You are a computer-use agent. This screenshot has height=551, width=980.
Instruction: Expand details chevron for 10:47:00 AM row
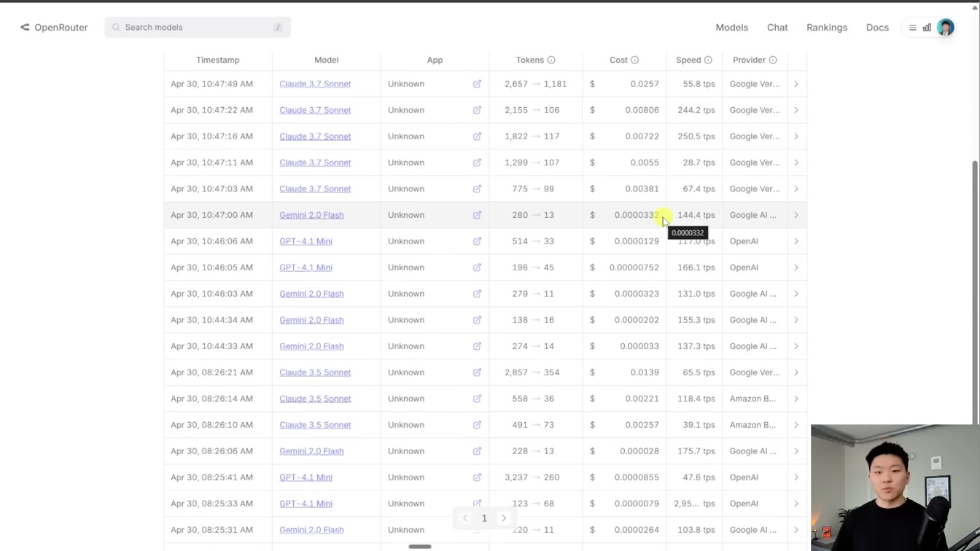796,215
